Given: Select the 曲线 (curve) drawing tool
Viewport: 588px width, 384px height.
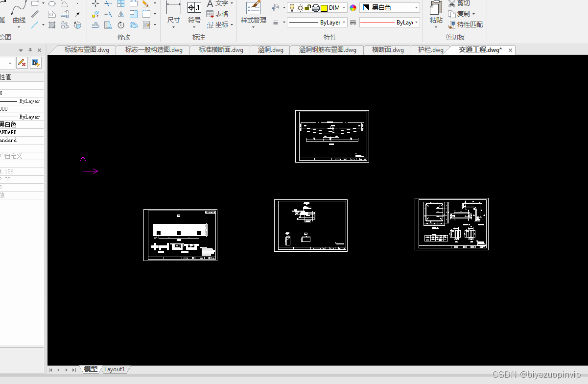Looking at the screenshot, I should pos(19,13).
